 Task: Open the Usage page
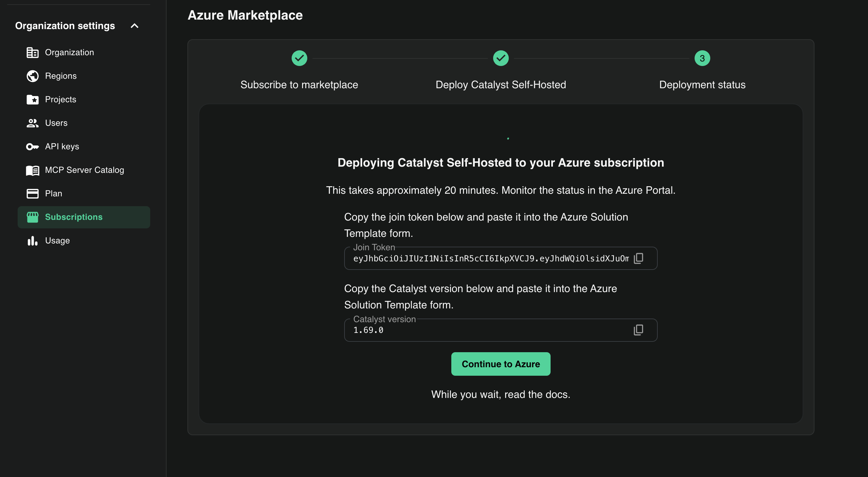84,241
